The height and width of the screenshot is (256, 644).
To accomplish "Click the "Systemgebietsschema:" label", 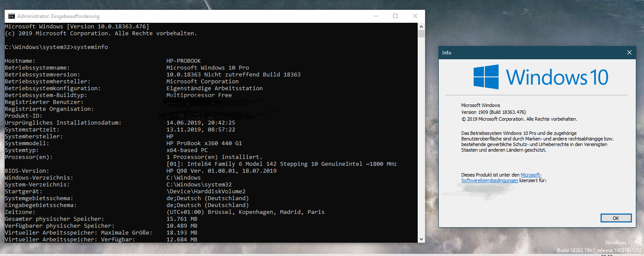I will click(x=39, y=198).
